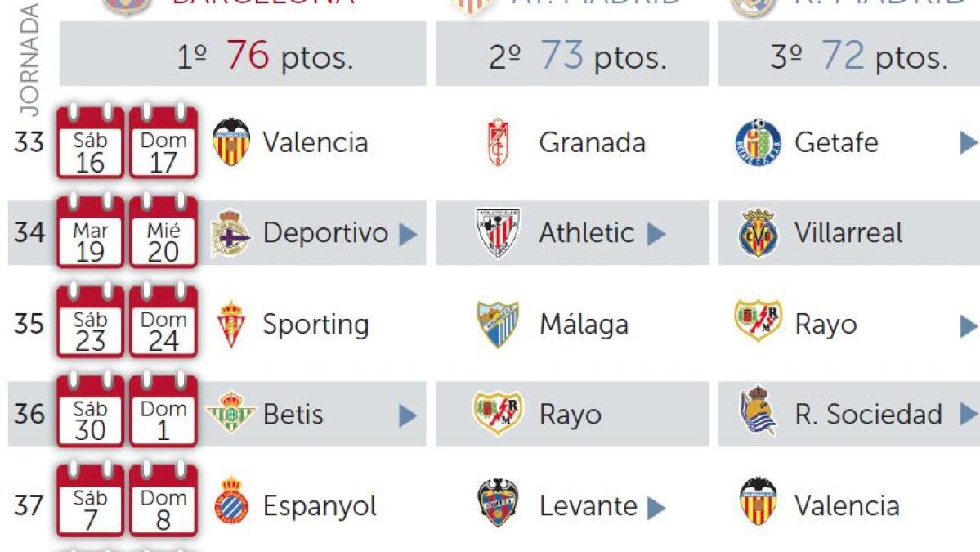Click the arrow beside Athletic
The height and width of the screenshot is (552, 980).
coord(656,234)
